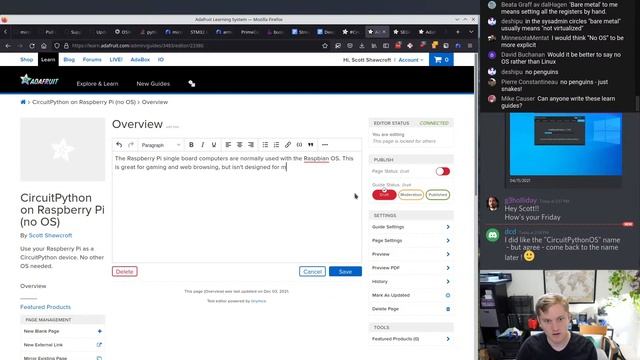The image size is (640, 360).
Task: Set guide status to Published
Action: point(438,195)
